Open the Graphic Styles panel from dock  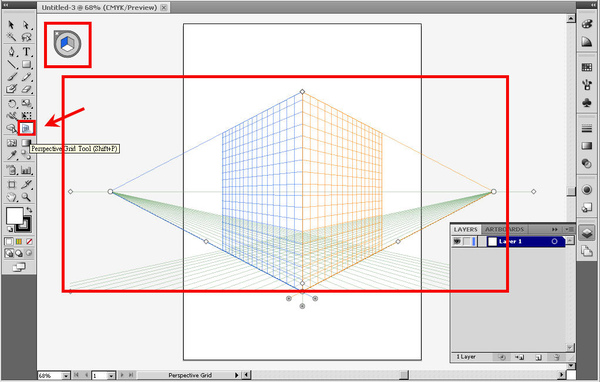[x=587, y=207]
